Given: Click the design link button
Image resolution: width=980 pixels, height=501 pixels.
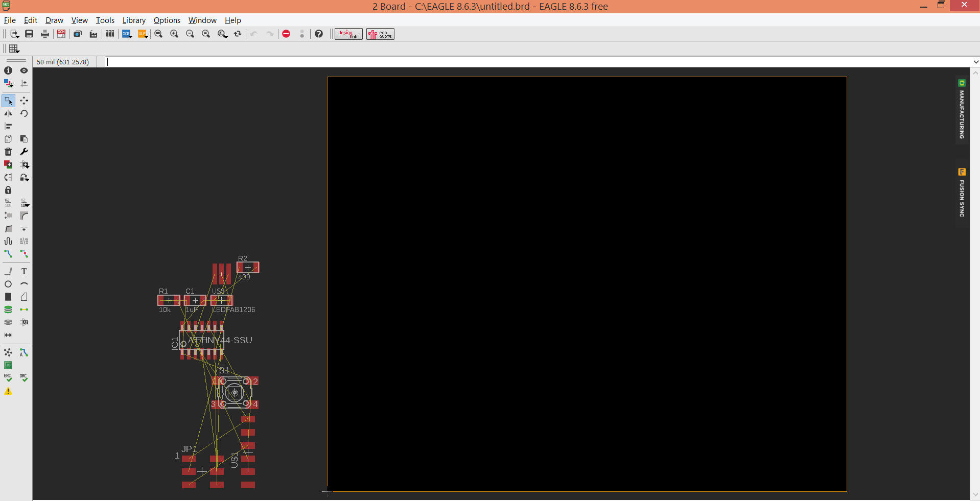Looking at the screenshot, I should point(348,34).
